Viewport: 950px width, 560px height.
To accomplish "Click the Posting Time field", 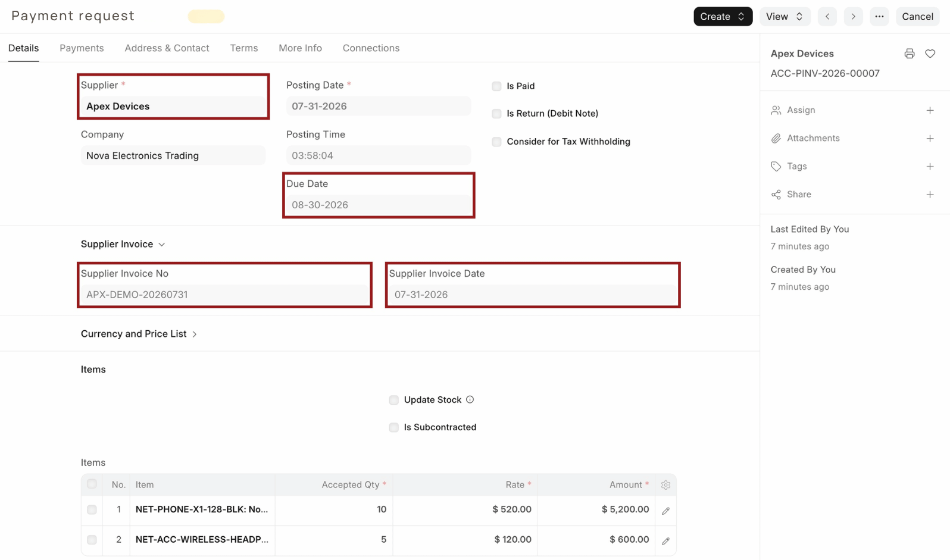I will [x=379, y=156].
